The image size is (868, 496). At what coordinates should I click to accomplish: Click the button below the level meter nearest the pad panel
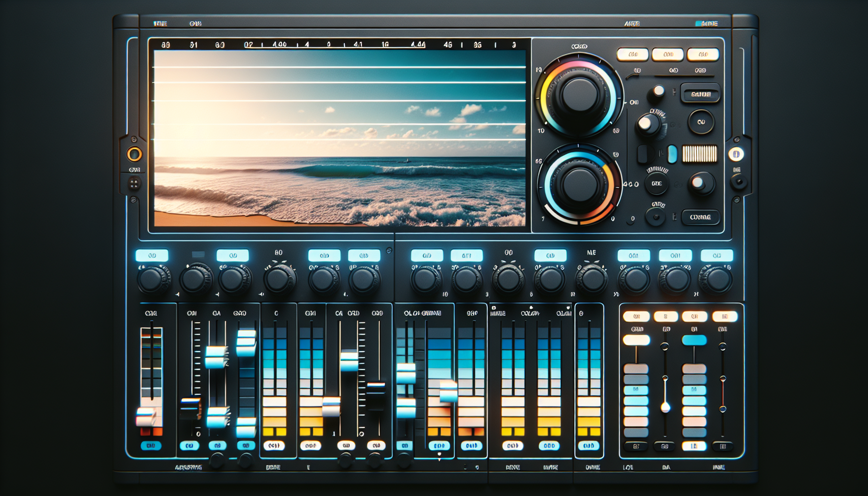pos(589,446)
